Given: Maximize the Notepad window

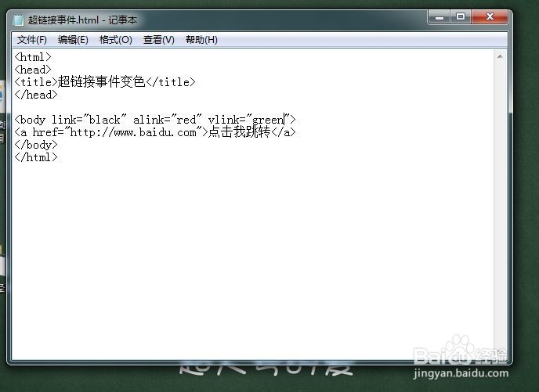Looking at the screenshot, I should click(461, 16).
